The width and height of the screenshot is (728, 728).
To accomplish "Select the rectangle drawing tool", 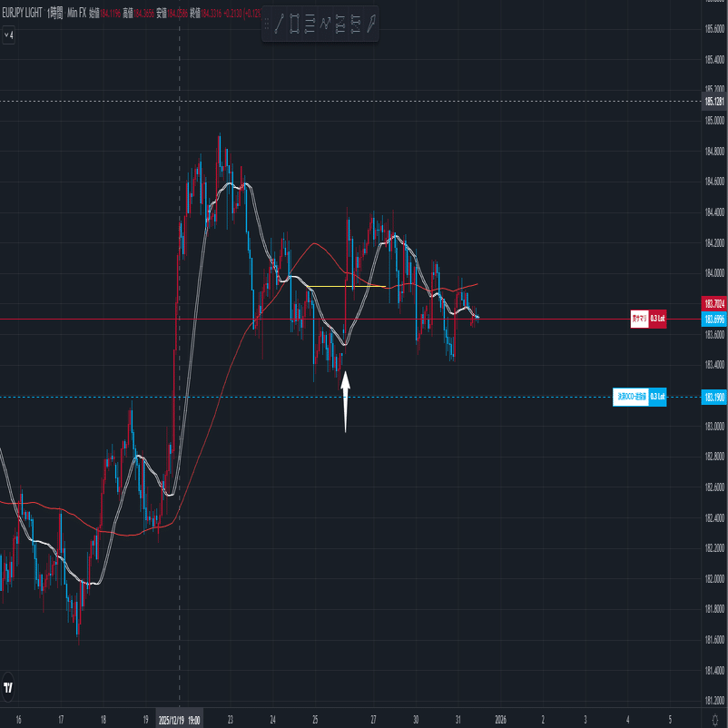I will point(295,23).
